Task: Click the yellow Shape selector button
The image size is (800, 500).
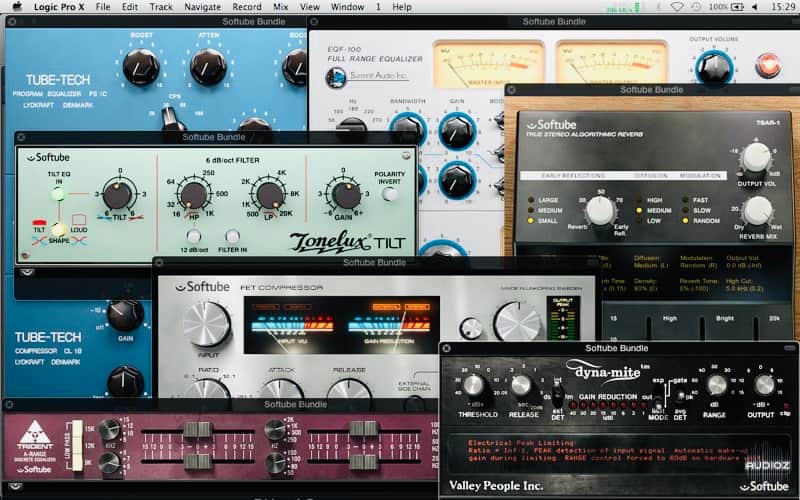Action: [x=59, y=229]
